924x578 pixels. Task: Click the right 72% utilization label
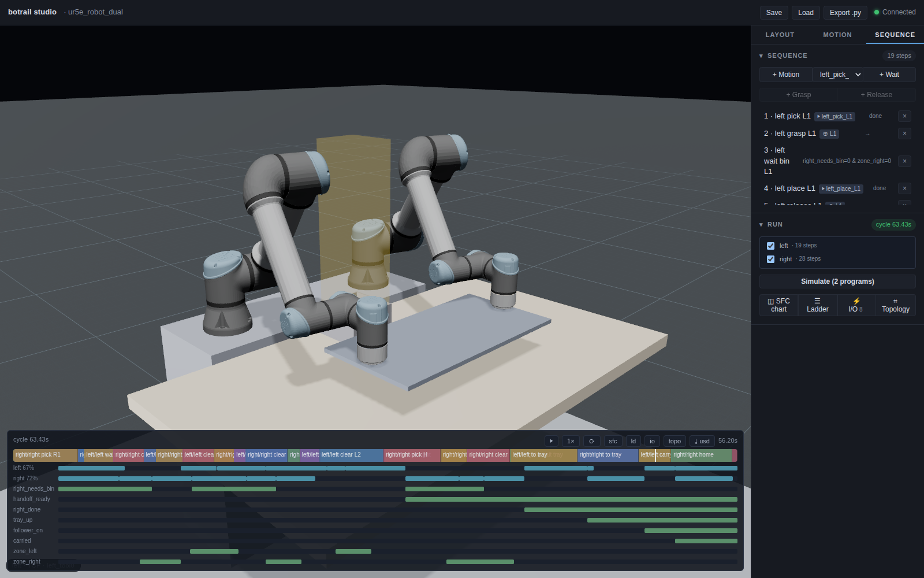[25, 479]
